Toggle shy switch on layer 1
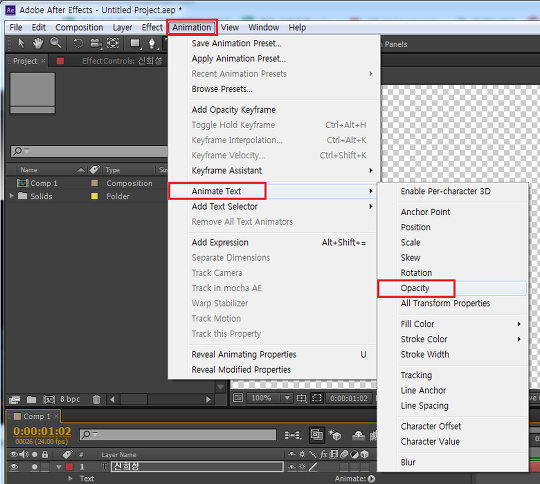Screen dimensions: 540x484 point(292,467)
